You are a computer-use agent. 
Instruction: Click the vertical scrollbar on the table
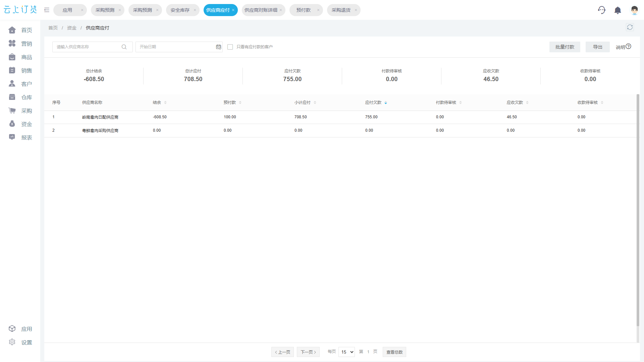click(x=638, y=210)
